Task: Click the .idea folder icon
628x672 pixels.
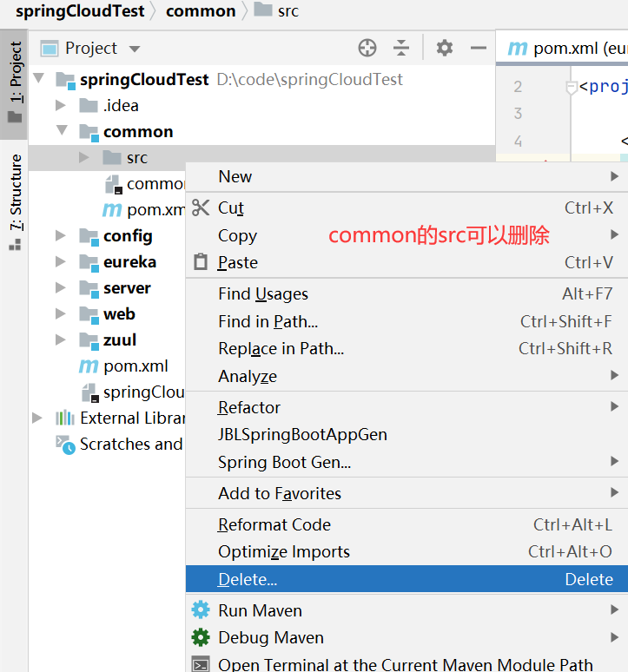Action: tap(89, 105)
